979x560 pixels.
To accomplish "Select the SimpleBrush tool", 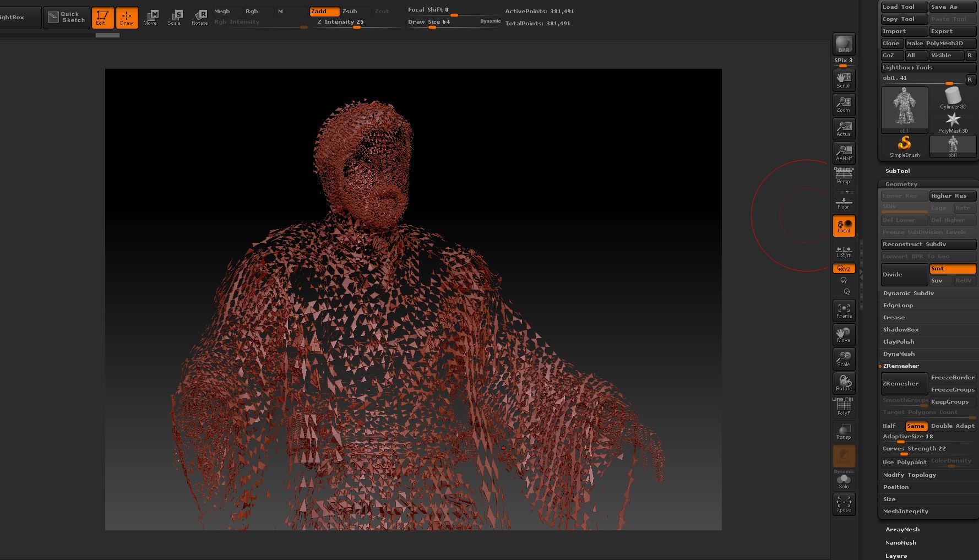I will 904,147.
